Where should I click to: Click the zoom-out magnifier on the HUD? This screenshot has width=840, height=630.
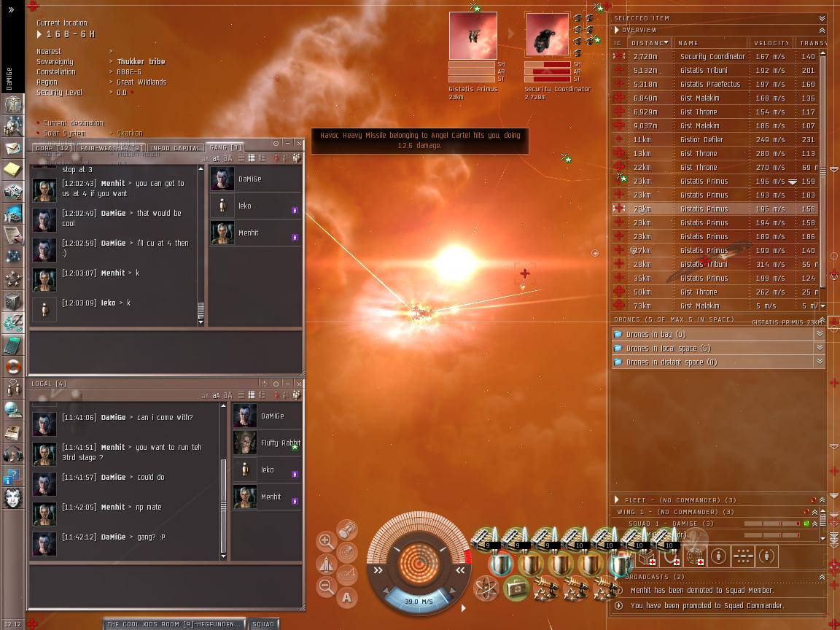click(326, 586)
